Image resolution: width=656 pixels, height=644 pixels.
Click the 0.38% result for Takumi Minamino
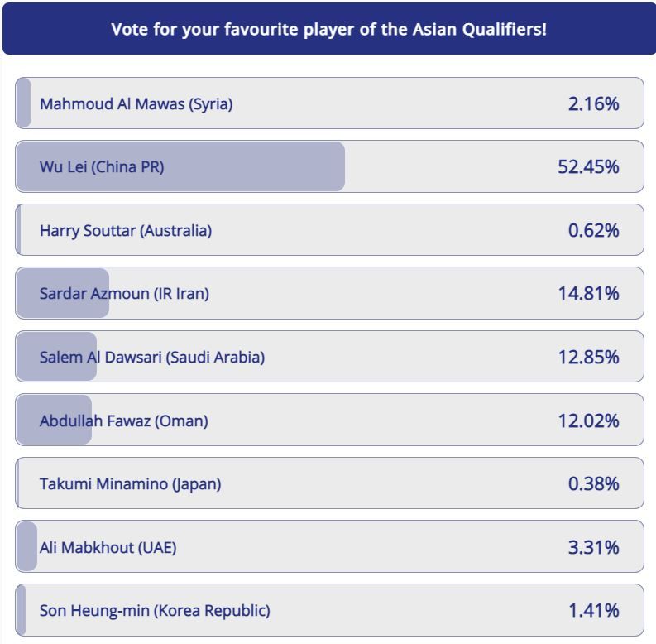click(x=593, y=483)
